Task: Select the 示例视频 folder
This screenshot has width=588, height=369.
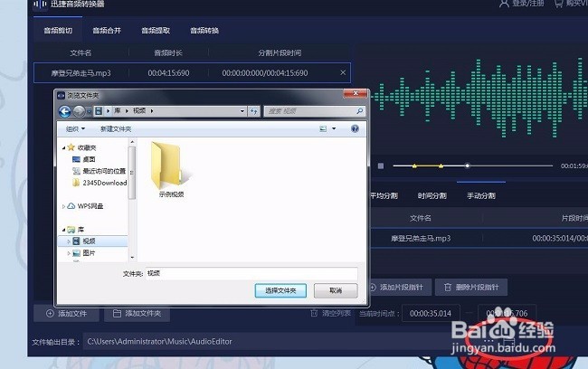Action: pos(170,169)
